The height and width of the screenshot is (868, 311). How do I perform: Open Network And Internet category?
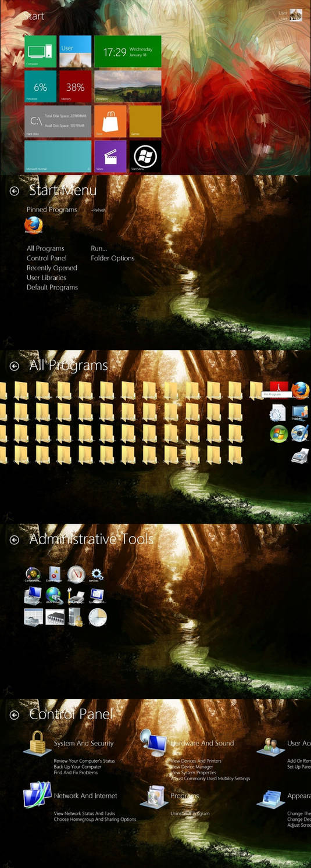(85, 796)
